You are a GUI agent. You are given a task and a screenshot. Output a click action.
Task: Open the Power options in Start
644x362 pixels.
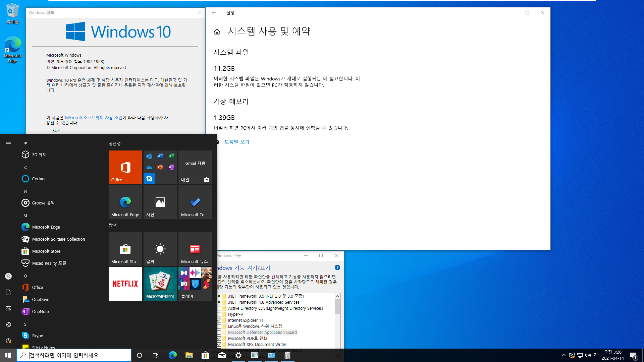tap(8, 341)
